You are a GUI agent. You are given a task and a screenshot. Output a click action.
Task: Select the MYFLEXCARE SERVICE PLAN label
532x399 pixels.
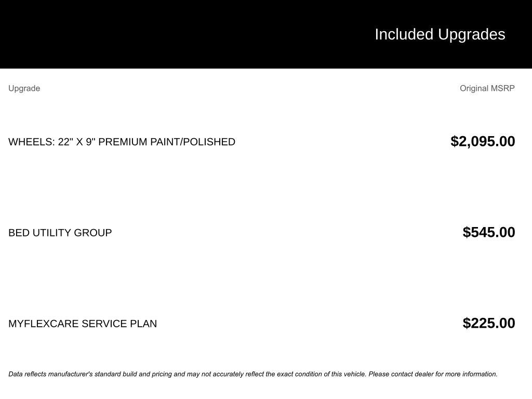click(x=83, y=324)
